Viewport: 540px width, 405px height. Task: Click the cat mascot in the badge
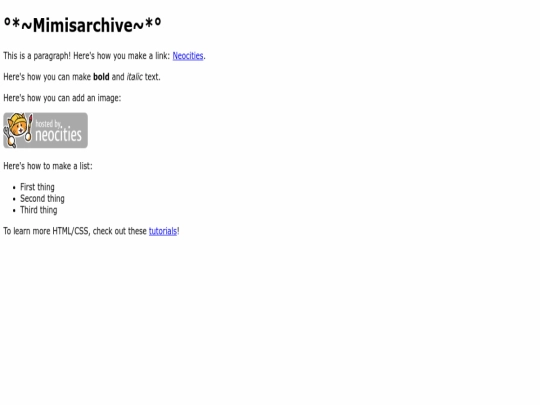point(17,129)
